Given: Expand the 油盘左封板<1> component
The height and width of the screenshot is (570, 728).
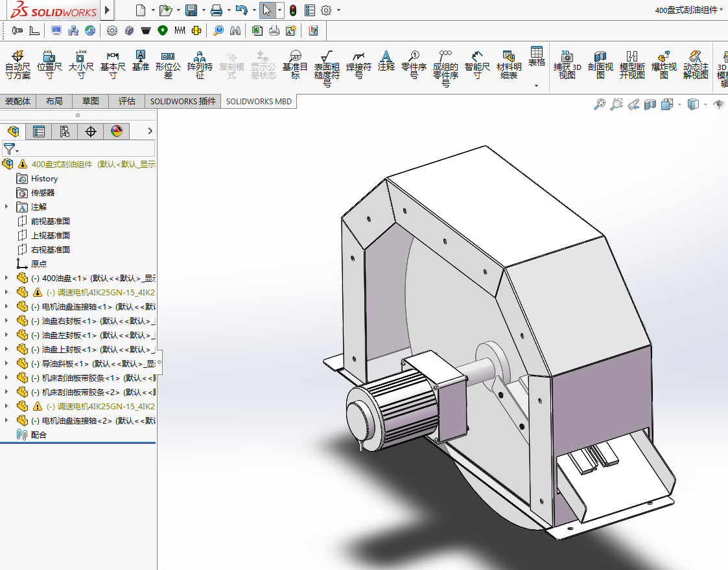Looking at the screenshot, I should tap(6, 335).
